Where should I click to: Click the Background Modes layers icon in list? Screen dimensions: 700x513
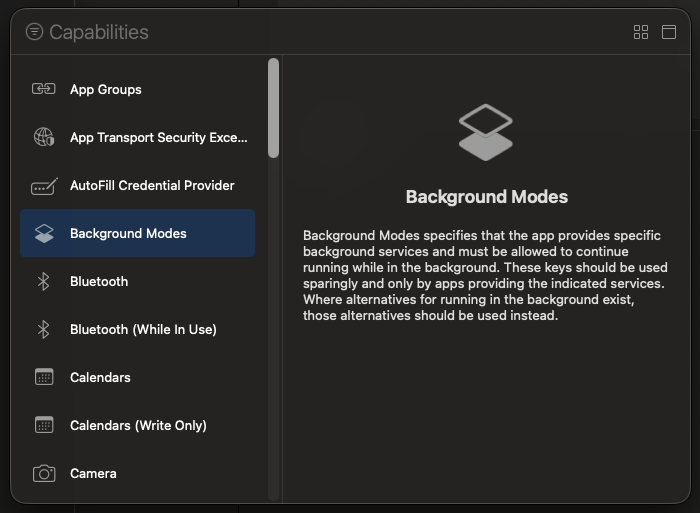[44, 234]
